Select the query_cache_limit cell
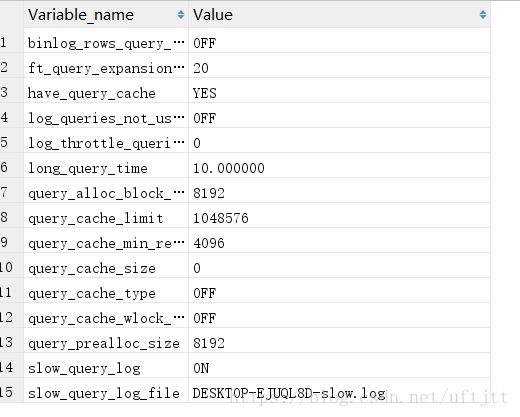This screenshot has width=520, height=417. tap(106, 218)
